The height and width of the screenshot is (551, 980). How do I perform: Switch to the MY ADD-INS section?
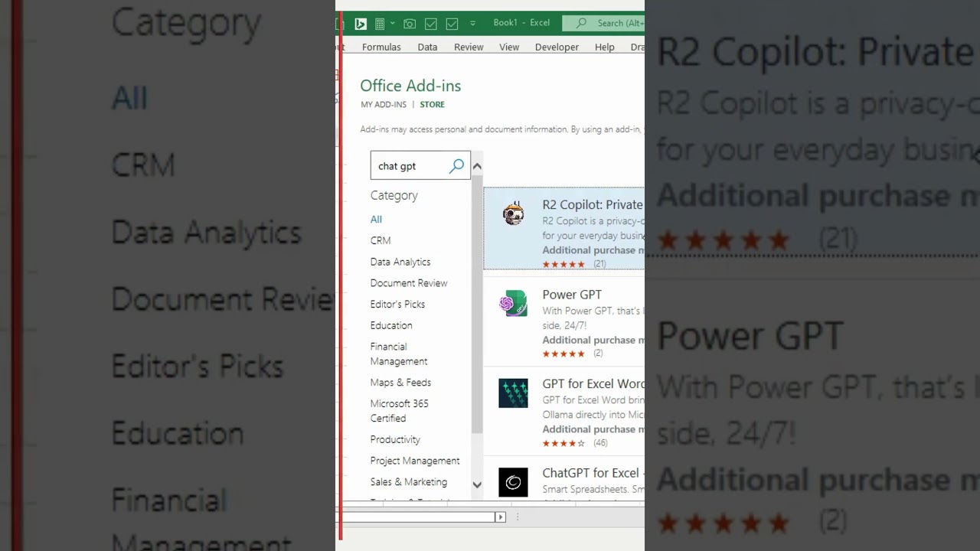coord(384,104)
